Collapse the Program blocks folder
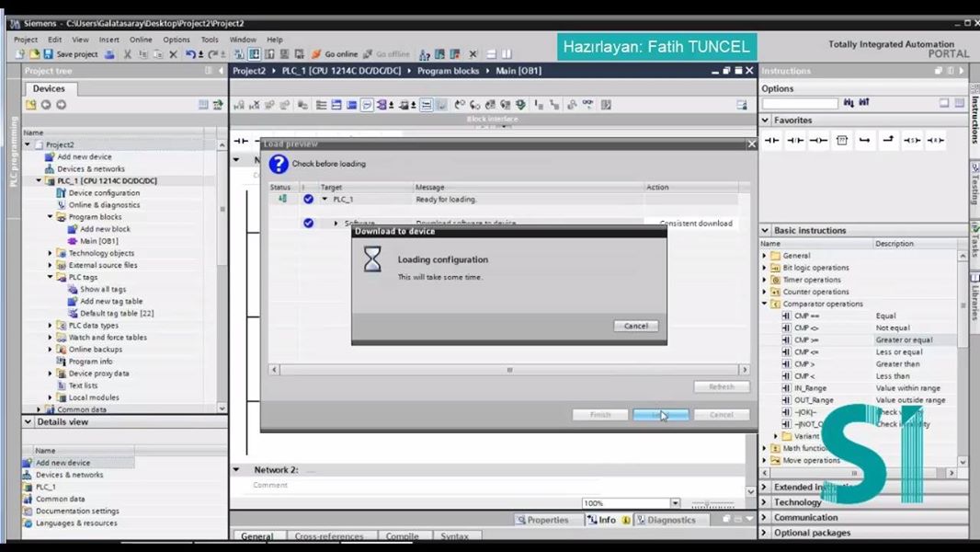The width and height of the screenshot is (980, 552). pos(50,217)
